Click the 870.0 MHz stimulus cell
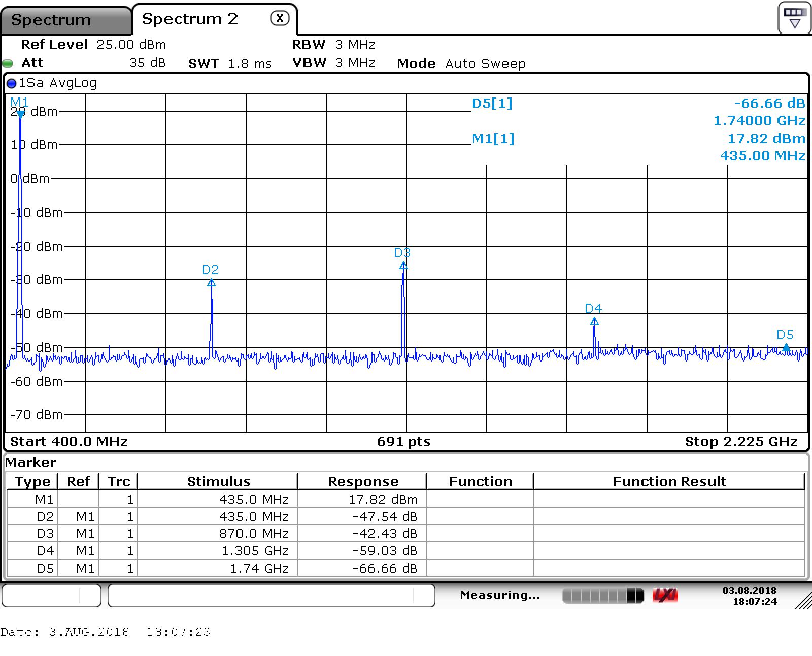Viewport: 812px width, 656px height. click(x=218, y=534)
